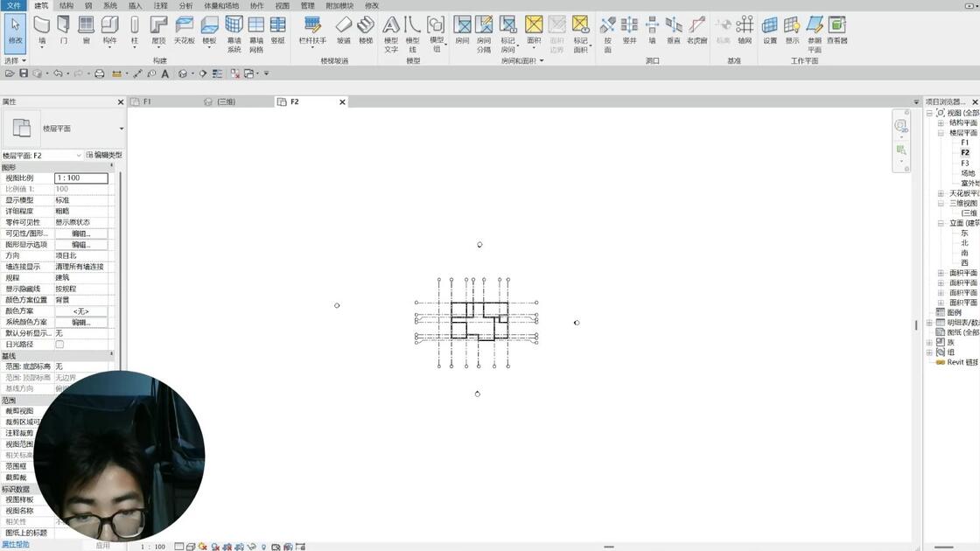Viewport: 980px width, 551px height.
Task: Open the 文件 (File) menu
Action: tap(14, 5)
